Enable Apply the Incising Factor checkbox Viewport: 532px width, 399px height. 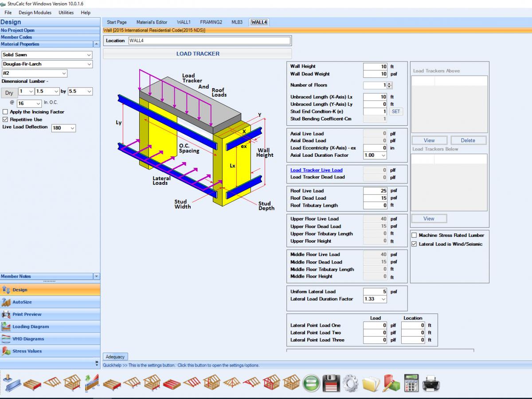5,112
